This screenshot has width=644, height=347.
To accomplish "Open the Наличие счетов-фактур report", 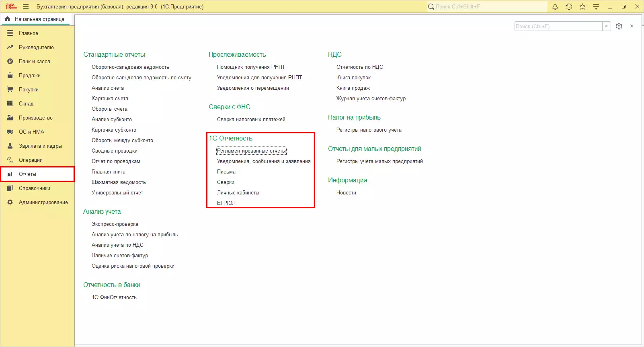I will (x=120, y=255).
